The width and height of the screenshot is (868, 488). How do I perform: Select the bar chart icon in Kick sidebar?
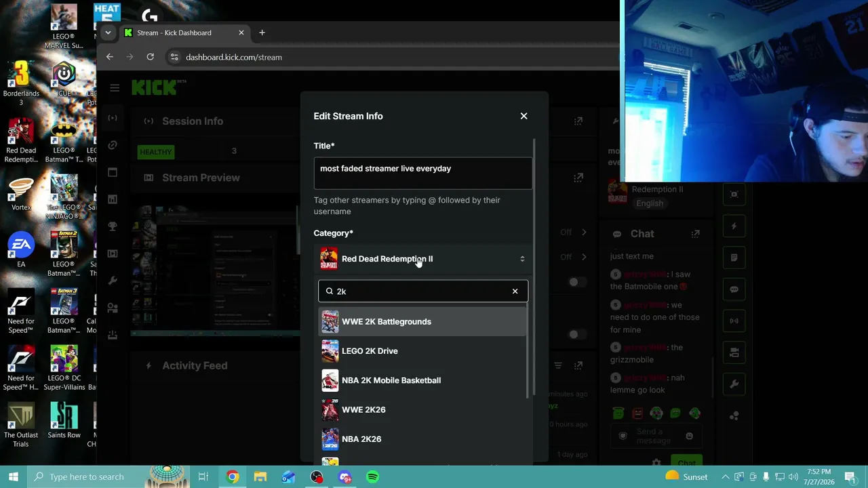(x=113, y=199)
